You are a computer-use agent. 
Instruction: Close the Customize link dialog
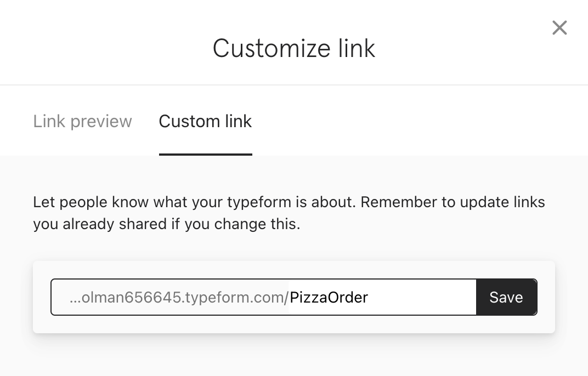(x=559, y=27)
